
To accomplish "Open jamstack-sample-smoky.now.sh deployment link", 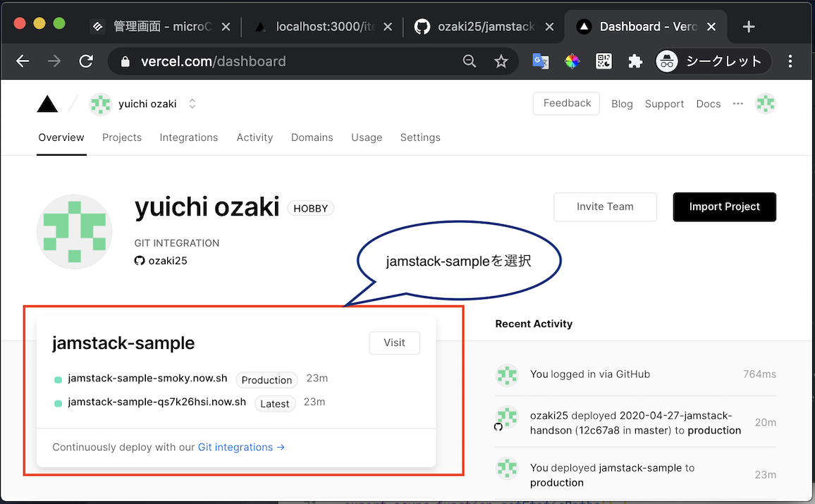I will click(x=147, y=379).
